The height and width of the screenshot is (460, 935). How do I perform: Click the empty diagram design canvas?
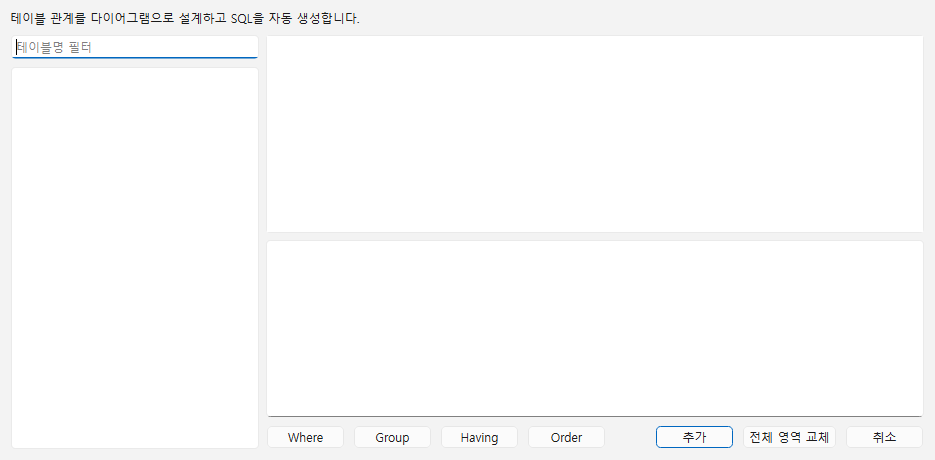coord(595,134)
